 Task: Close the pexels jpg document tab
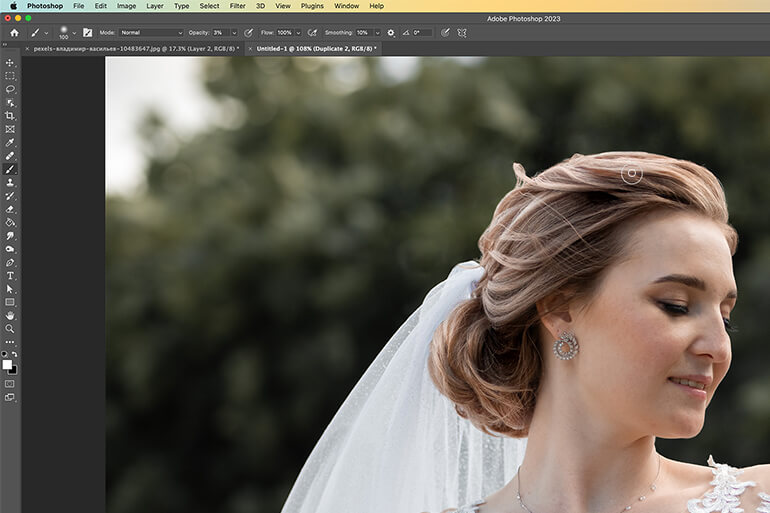click(x=27, y=49)
